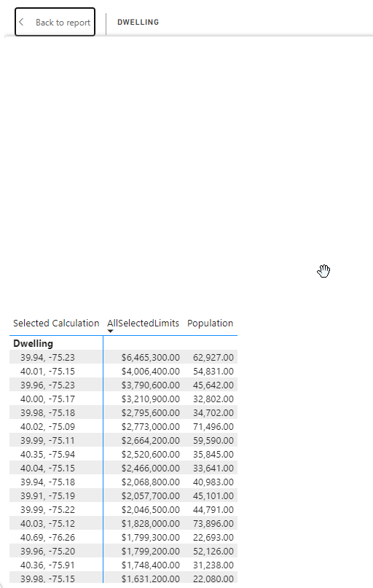Click the Back to report button
This screenshot has height=588, width=373.
tap(55, 22)
